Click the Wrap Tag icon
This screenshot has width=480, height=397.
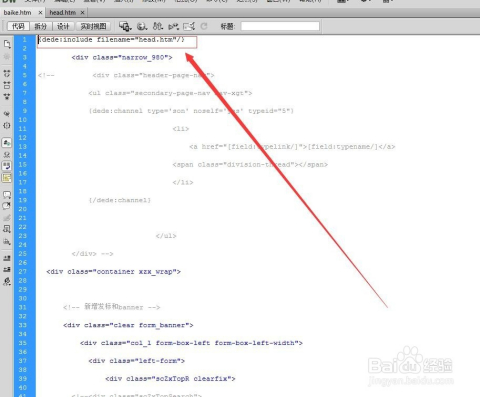(x=7, y=218)
